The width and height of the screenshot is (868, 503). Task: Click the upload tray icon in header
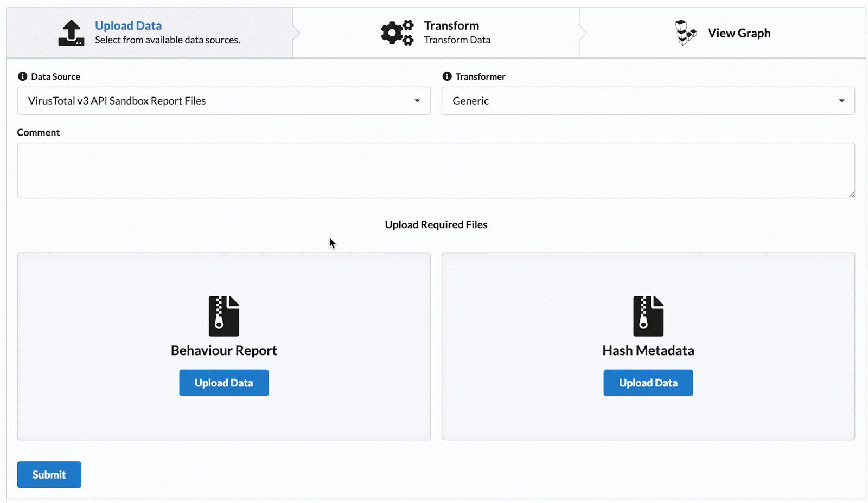71,33
